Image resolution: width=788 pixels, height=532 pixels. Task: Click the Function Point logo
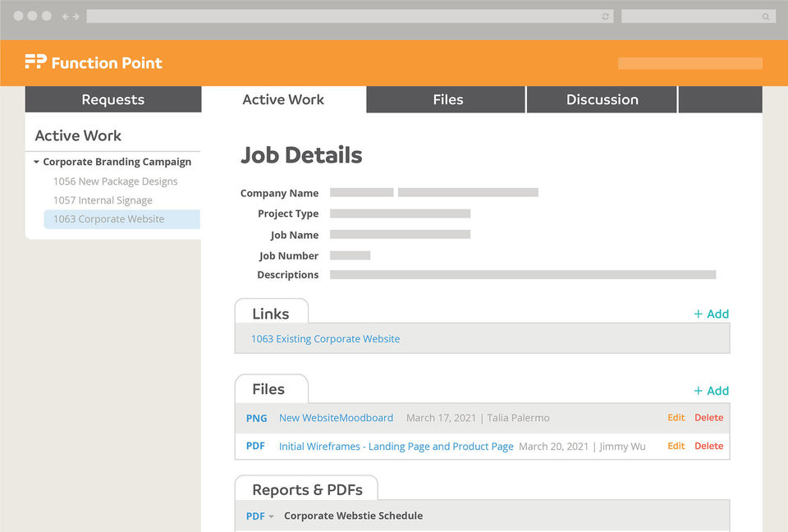[94, 62]
